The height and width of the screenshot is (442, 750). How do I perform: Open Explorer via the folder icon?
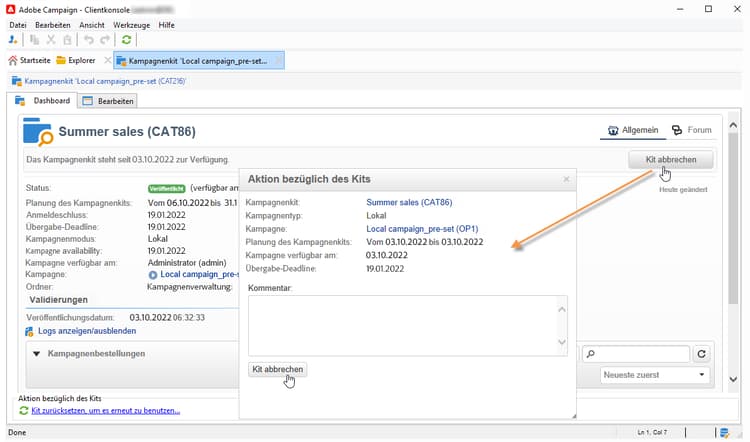(x=62, y=61)
